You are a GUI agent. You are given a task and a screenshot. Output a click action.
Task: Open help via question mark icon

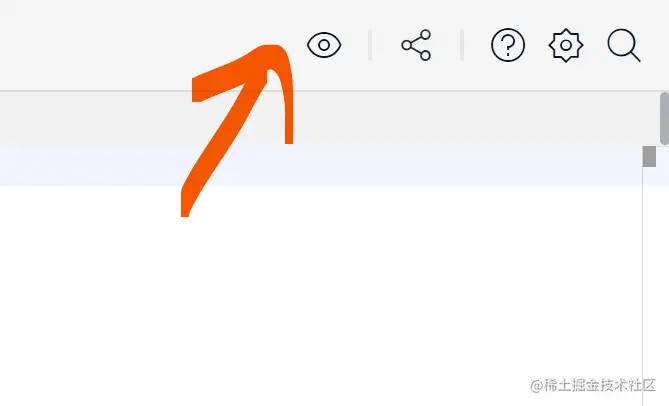click(508, 45)
